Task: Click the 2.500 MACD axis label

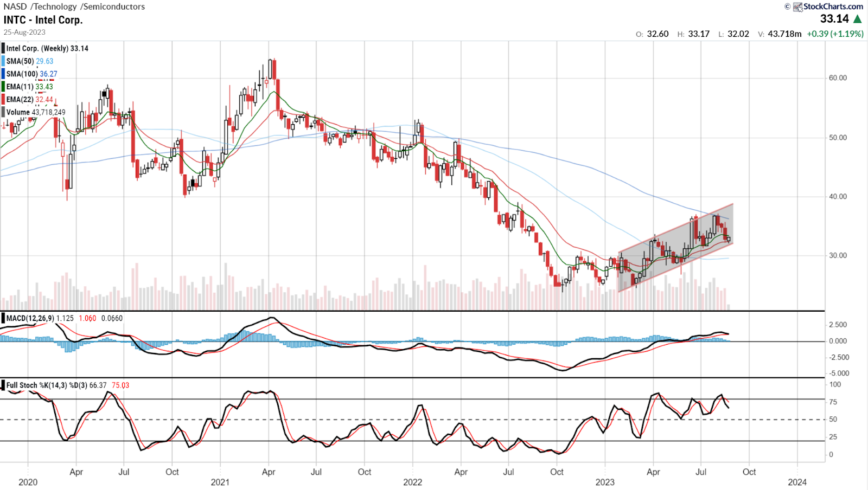Action: click(x=838, y=325)
